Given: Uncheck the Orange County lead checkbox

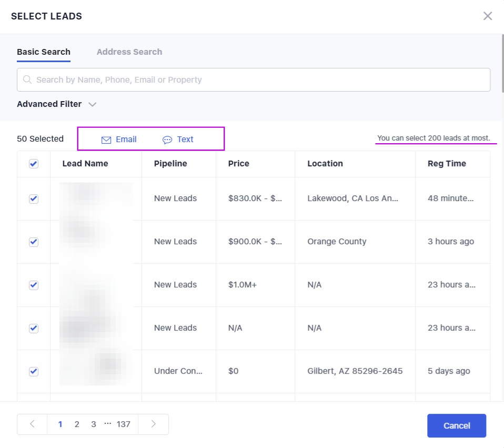Looking at the screenshot, I should tap(34, 242).
